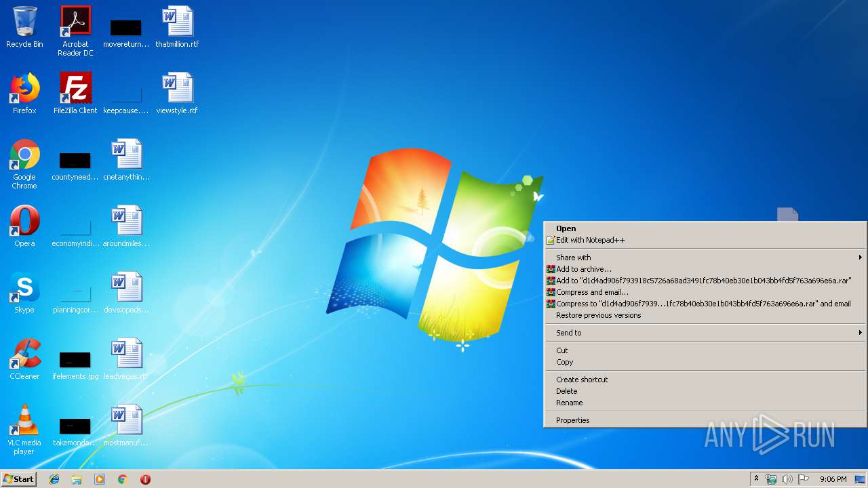The height and width of the screenshot is (488, 868).
Task: Choose Create shortcut entry
Action: (705, 380)
